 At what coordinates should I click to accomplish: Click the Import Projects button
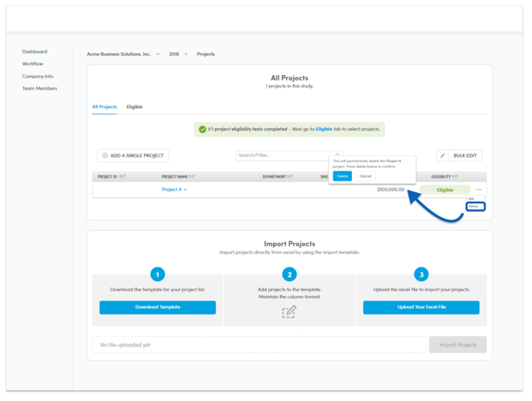tap(458, 345)
